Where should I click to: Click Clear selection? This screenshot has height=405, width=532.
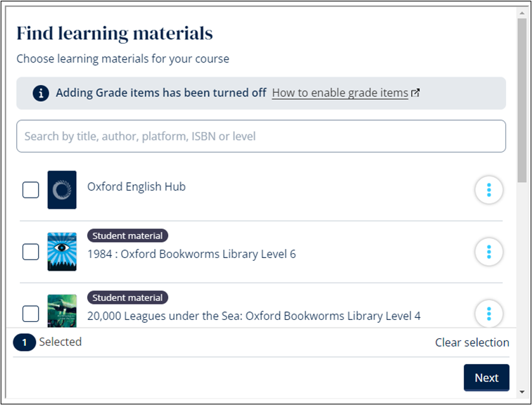point(472,342)
